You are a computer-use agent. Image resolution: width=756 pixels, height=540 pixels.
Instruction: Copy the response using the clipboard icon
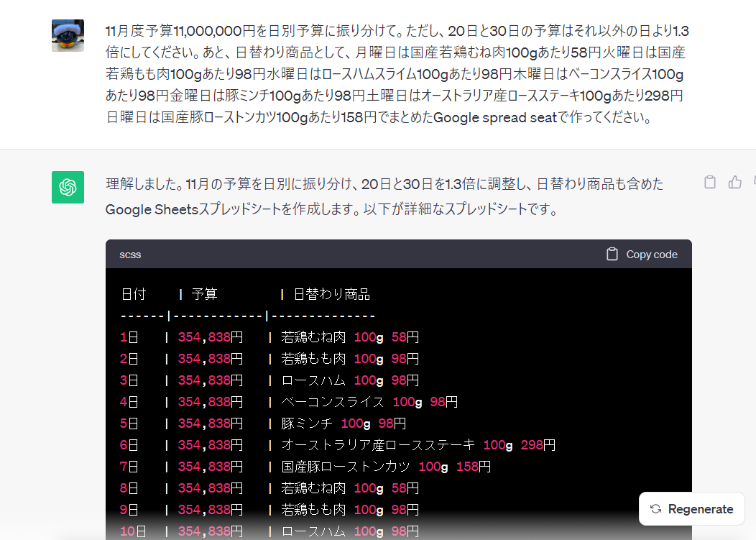point(710,182)
